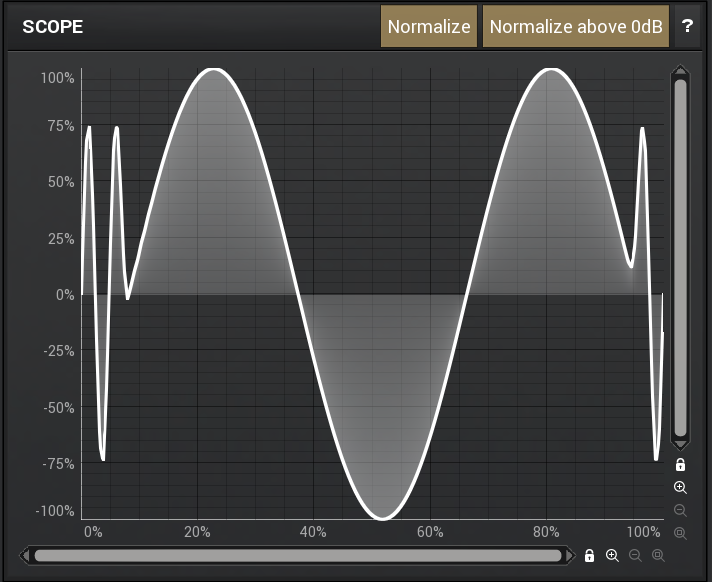Click the 100% vertical axis label
This screenshot has height=582, width=712.
pos(58,78)
